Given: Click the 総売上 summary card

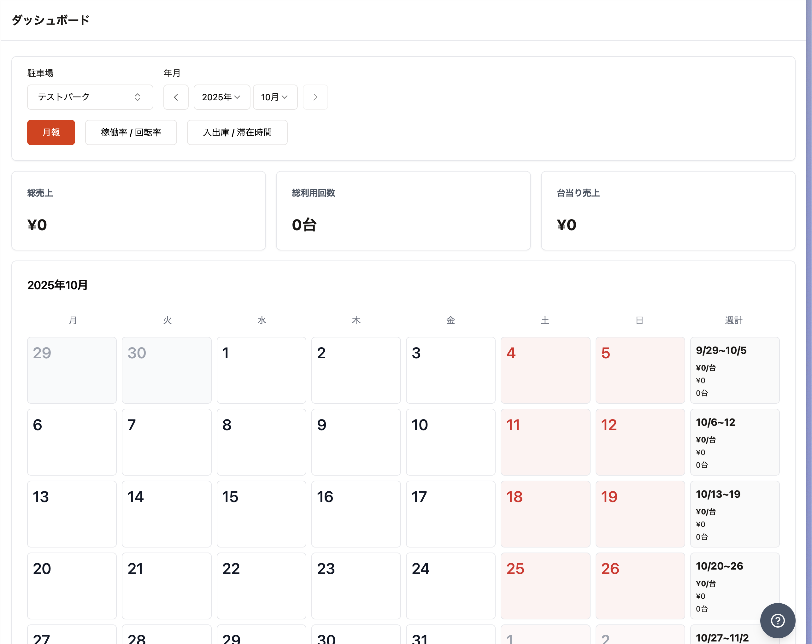Looking at the screenshot, I should pyautogui.click(x=138, y=211).
